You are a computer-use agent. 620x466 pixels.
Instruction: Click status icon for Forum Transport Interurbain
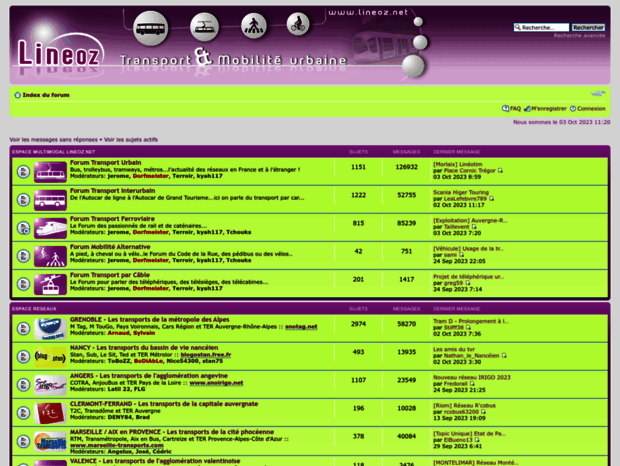[x=23, y=200]
